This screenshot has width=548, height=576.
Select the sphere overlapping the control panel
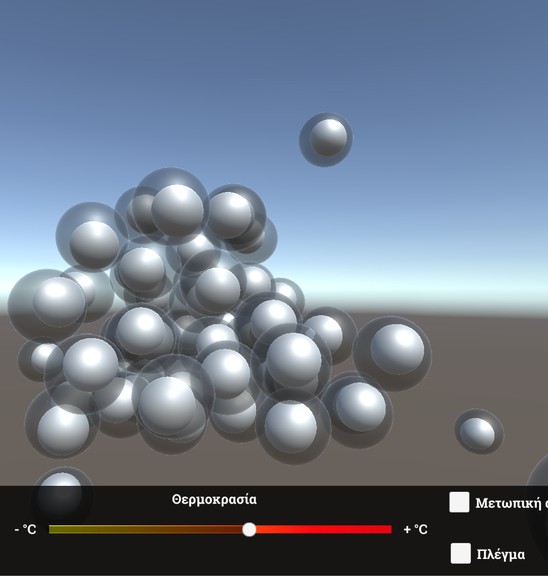[61, 494]
